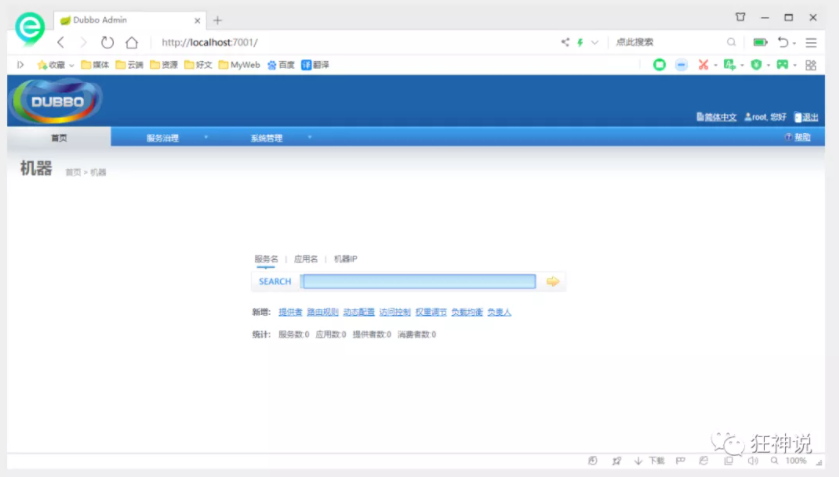This screenshot has height=477, width=839.
Task: Click the root user greeting link
Action: pos(765,117)
